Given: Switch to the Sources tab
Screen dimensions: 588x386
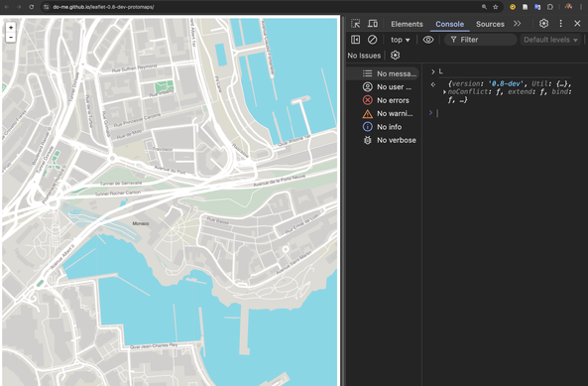Looking at the screenshot, I should [490, 24].
